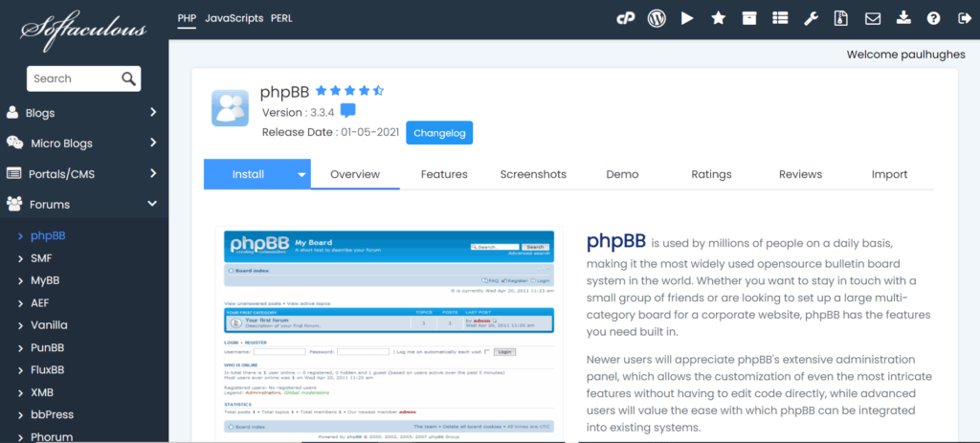Click the blue comment bubble next to version
Screen dimensions: 980x443
pyautogui.click(x=348, y=111)
